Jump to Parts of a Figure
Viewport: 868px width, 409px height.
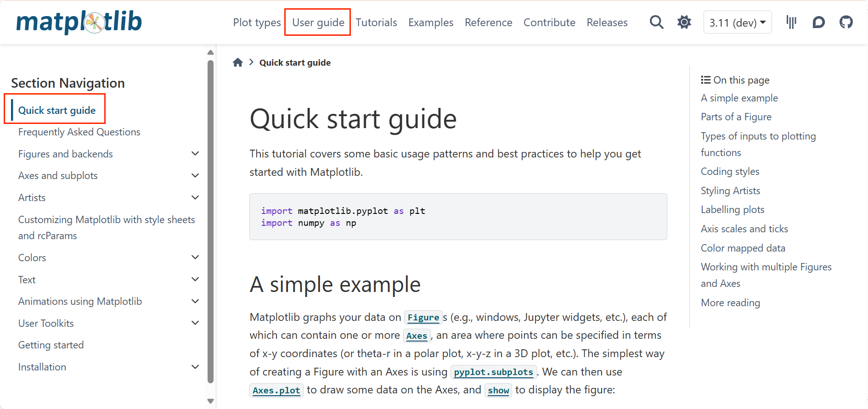point(736,117)
